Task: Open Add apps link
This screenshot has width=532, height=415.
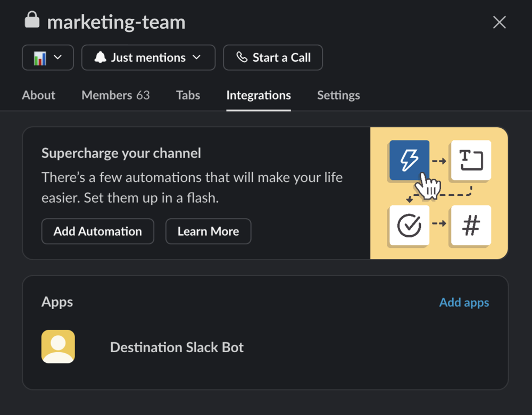Action: [x=464, y=302]
